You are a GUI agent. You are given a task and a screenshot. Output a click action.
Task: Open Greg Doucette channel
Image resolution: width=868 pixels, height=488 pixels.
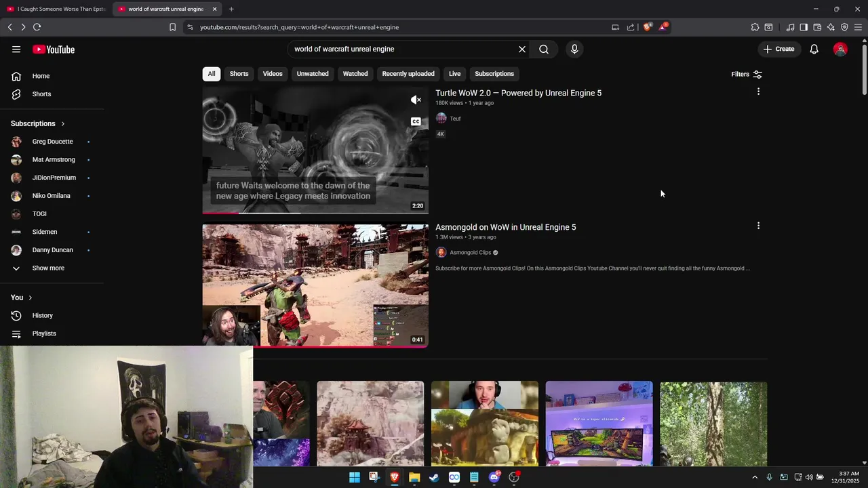point(52,142)
